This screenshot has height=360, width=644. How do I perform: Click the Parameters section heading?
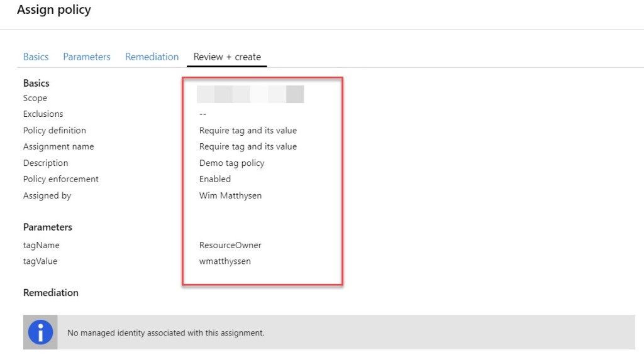[x=48, y=227]
